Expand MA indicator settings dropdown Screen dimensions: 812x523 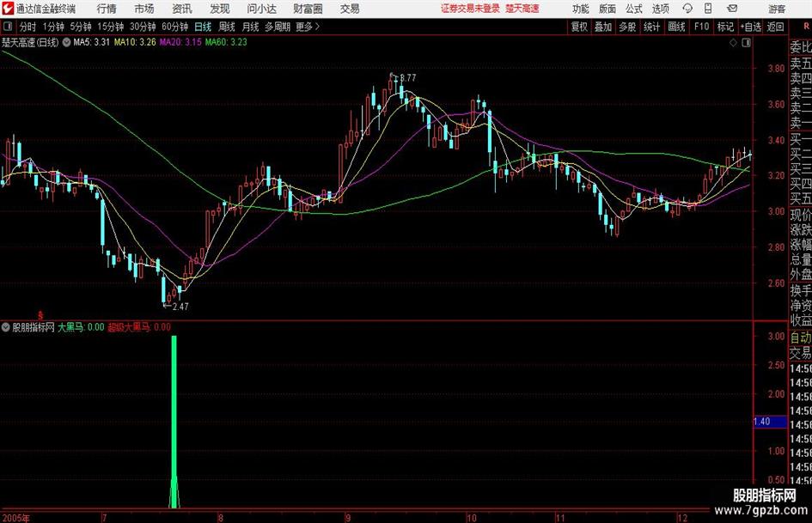[x=66, y=42]
